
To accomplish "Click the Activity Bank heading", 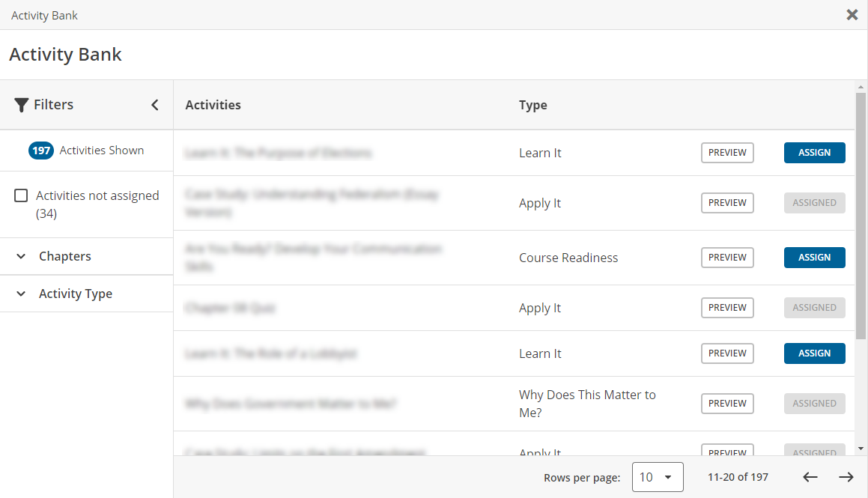I will tap(65, 54).
